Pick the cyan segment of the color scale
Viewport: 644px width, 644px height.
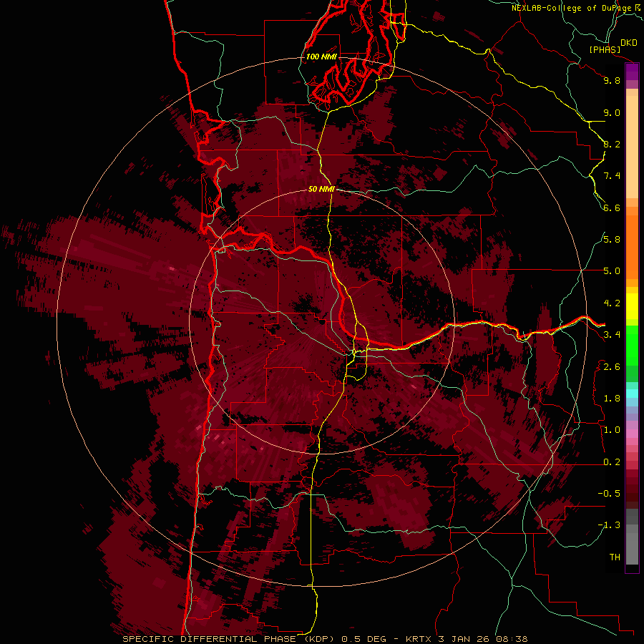[632, 394]
